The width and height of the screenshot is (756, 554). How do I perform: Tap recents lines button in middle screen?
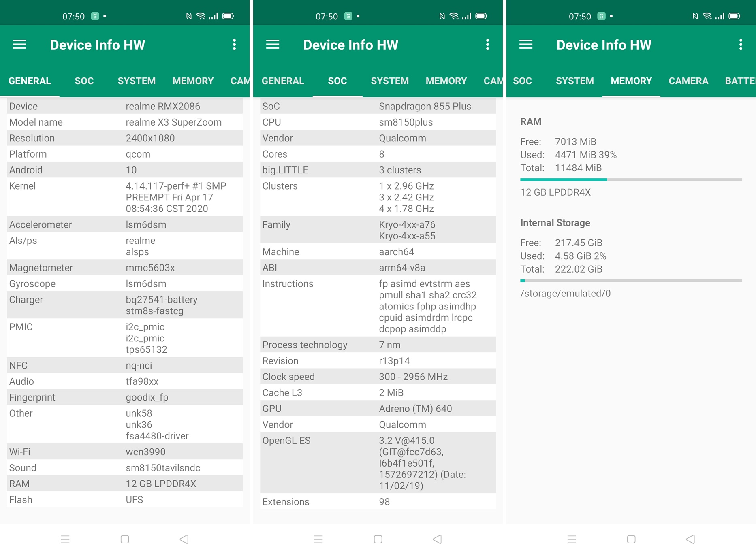pos(318,539)
